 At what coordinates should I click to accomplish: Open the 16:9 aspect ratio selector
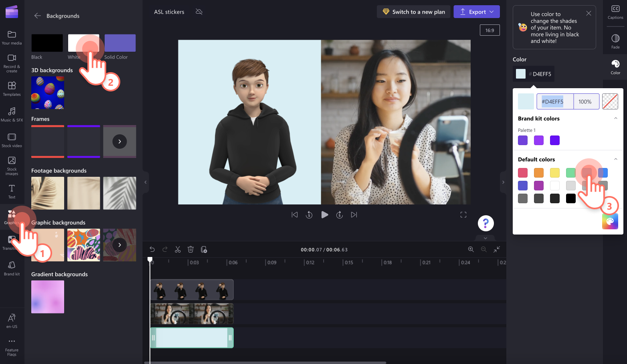[x=489, y=30]
